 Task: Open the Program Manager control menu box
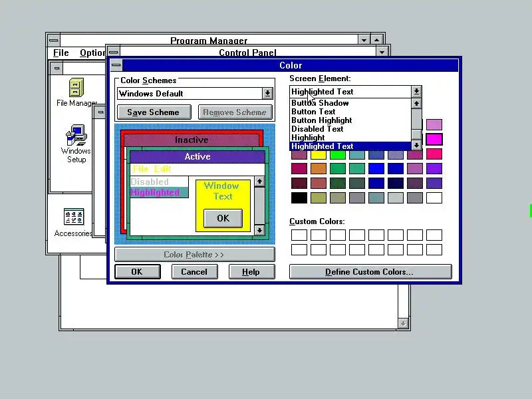click(x=53, y=40)
